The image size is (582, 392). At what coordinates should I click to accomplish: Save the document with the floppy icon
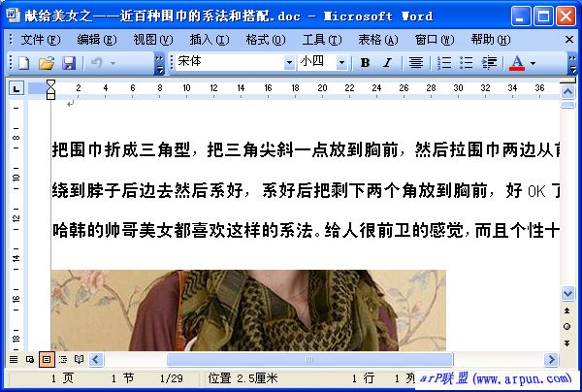tap(69, 63)
